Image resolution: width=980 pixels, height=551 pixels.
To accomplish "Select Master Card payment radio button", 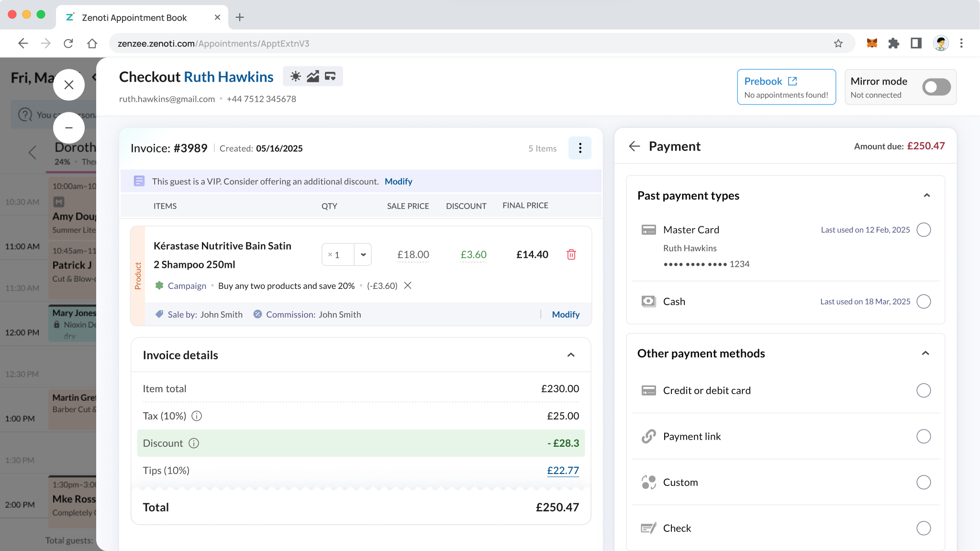I will click(924, 230).
